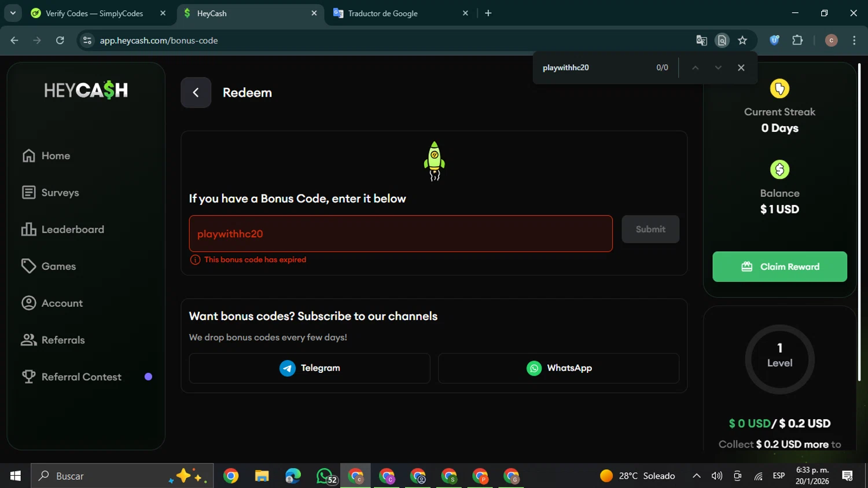Viewport: 868px width, 488px height.
Task: Open File Explorer from taskbar
Action: 262,476
